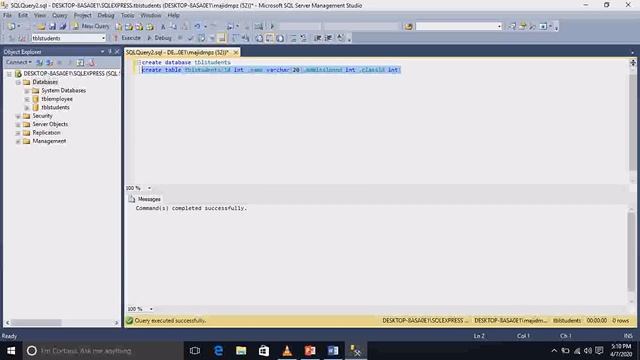Click the Cancel Executing Query icon
The width and height of the screenshot is (640, 360).
(180, 38)
